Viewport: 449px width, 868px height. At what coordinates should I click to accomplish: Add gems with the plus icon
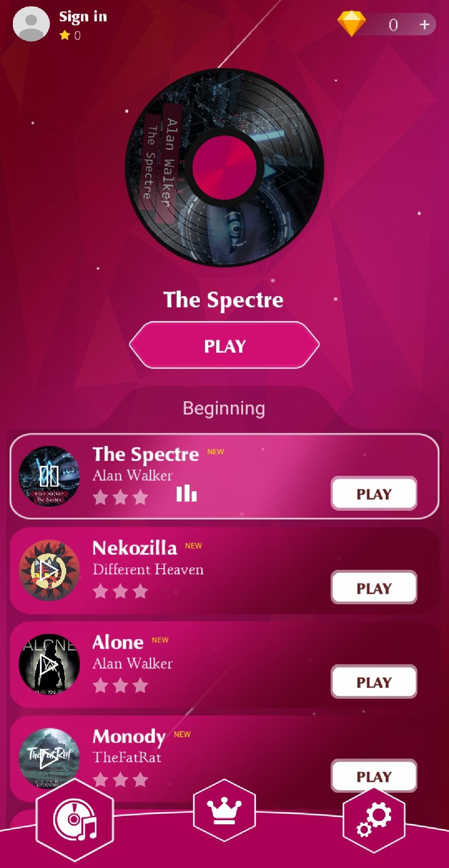pyautogui.click(x=424, y=25)
